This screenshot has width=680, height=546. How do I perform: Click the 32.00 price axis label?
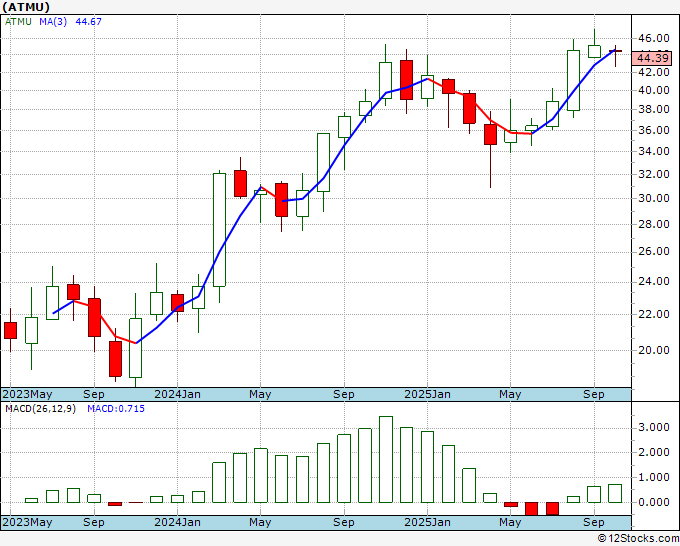tap(654, 174)
